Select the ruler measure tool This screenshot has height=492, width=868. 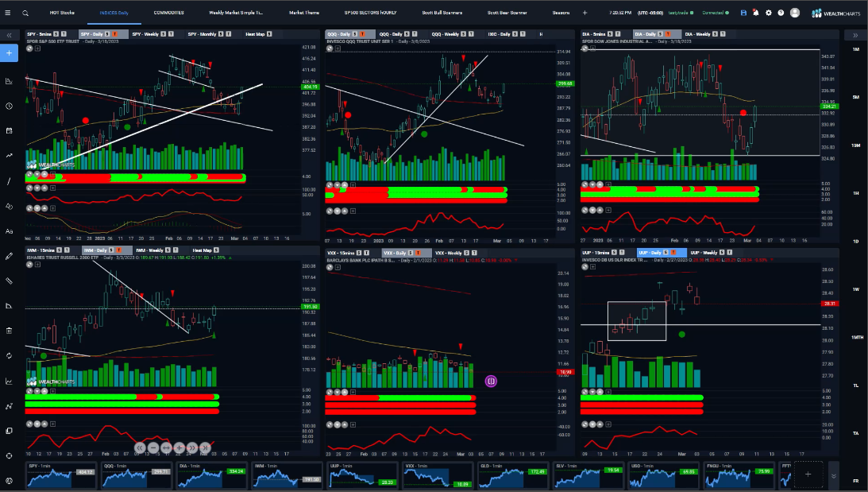pyautogui.click(x=9, y=281)
